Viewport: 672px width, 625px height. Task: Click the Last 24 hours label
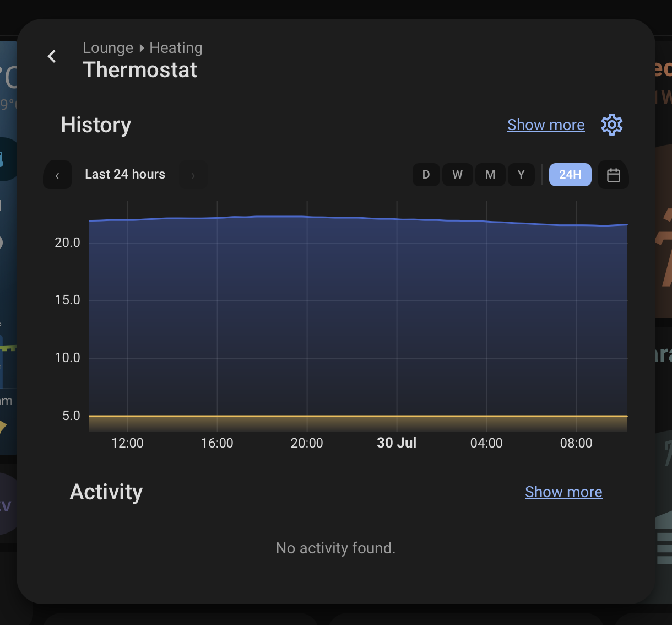(x=125, y=174)
